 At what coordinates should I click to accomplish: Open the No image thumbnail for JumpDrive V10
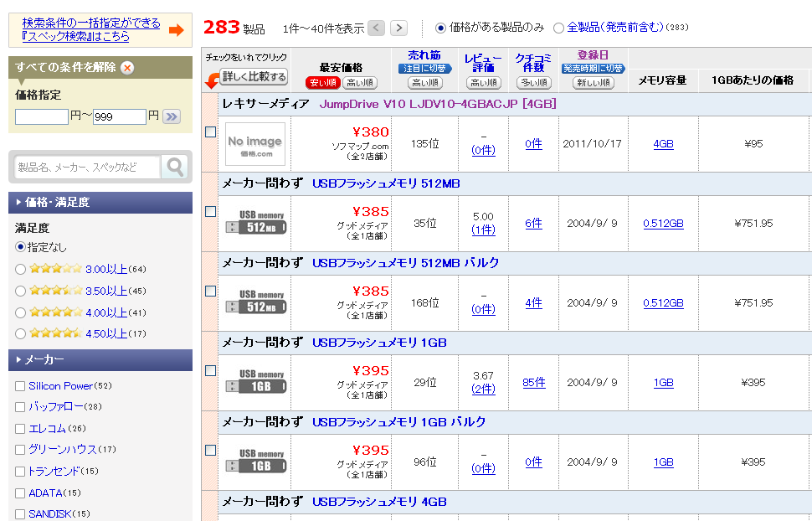point(255,144)
